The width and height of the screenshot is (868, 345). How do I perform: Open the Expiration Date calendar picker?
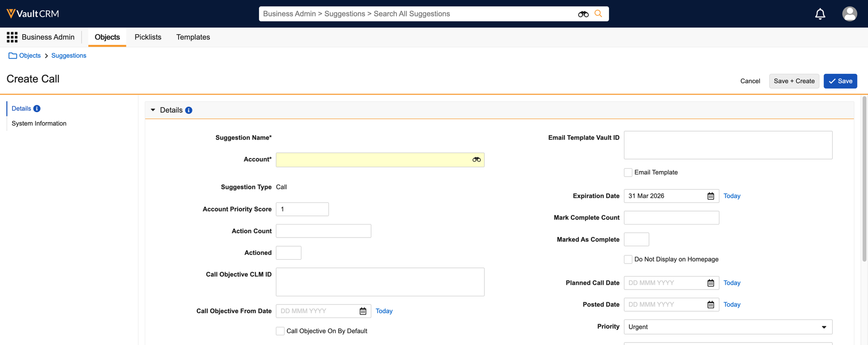pyautogui.click(x=710, y=196)
